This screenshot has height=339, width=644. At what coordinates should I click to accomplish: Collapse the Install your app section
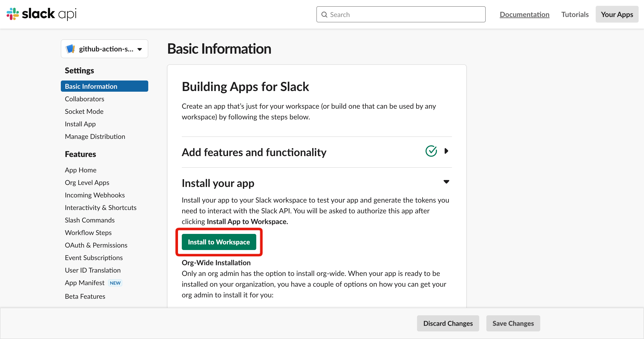pyautogui.click(x=446, y=182)
